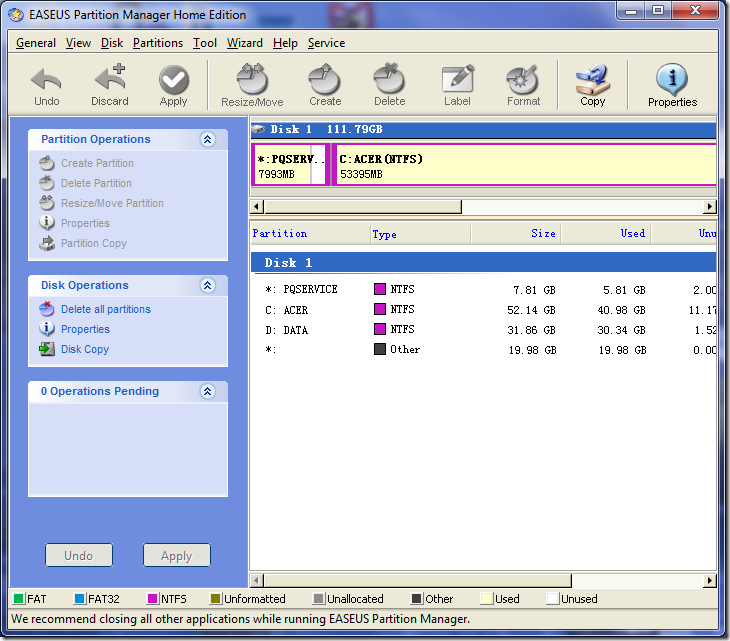The width and height of the screenshot is (730, 641).
Task: Click the Delete all partitions link
Action: point(106,309)
